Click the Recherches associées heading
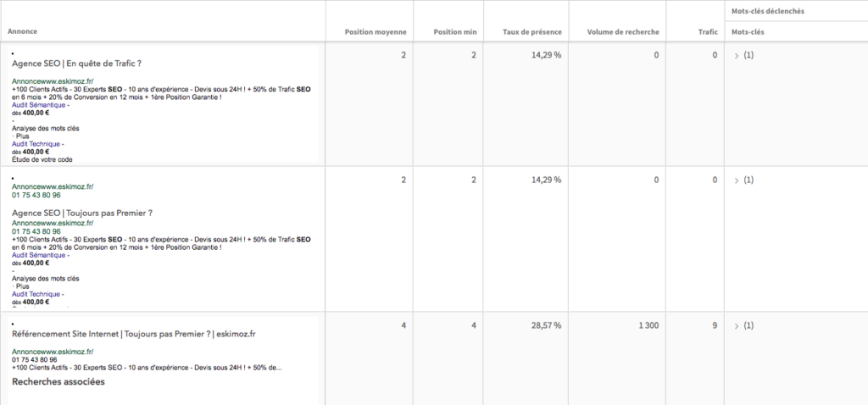 58,382
